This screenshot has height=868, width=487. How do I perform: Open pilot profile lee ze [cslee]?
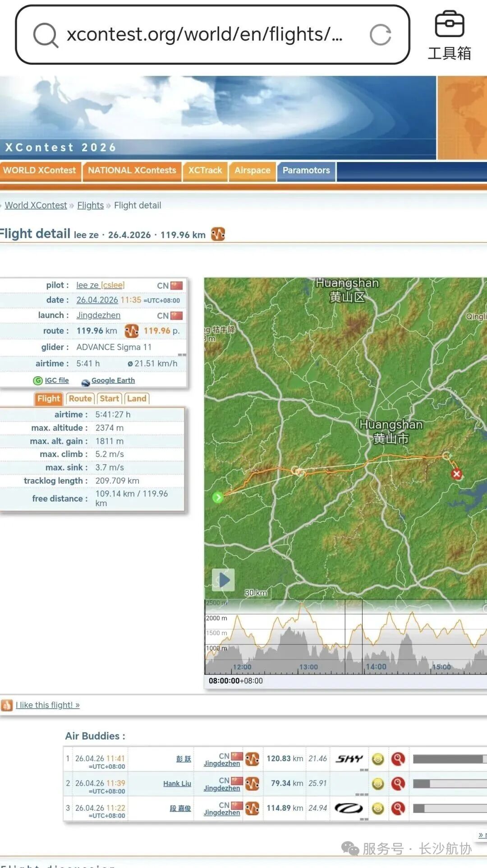coord(100,285)
